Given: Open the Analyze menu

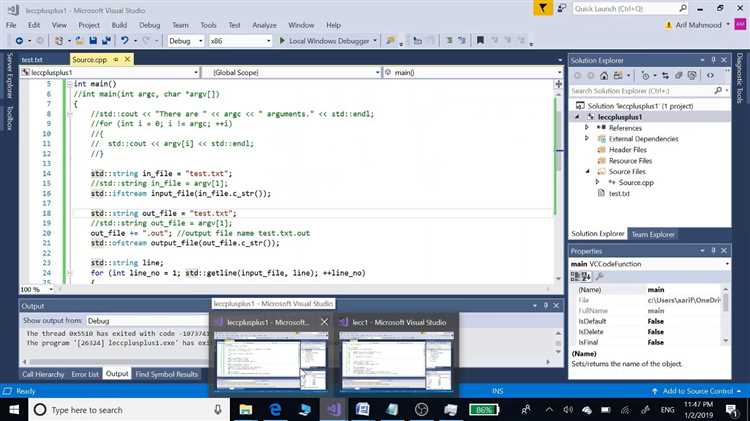Looking at the screenshot, I should point(265,25).
